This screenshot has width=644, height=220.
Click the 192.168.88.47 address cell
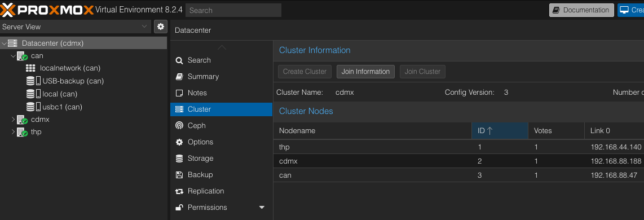[x=614, y=175]
